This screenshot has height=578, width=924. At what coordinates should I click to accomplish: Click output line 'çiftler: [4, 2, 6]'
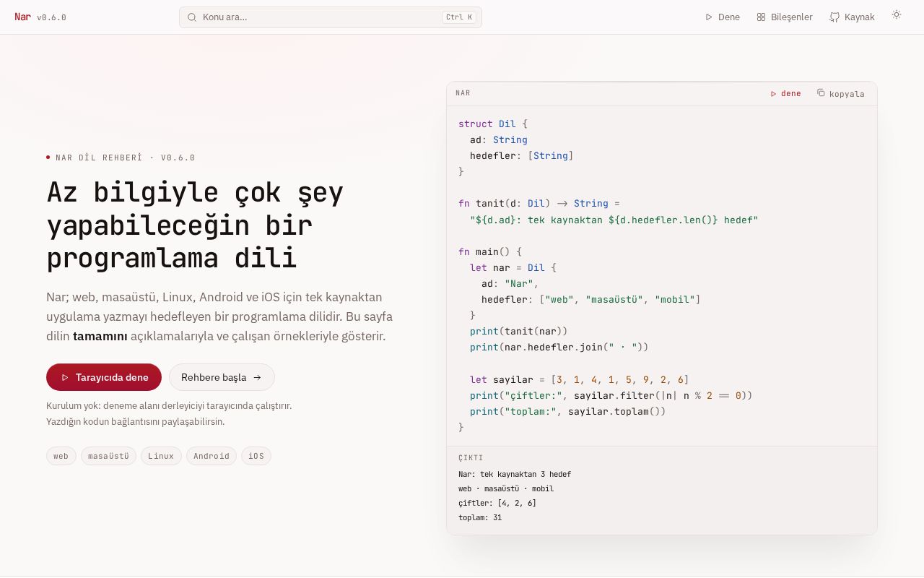(497, 503)
